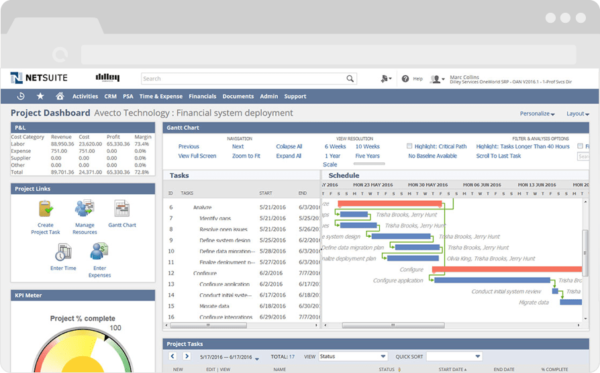Set view resolution to 10 Weeks
The height and width of the screenshot is (373, 600).
(x=367, y=147)
